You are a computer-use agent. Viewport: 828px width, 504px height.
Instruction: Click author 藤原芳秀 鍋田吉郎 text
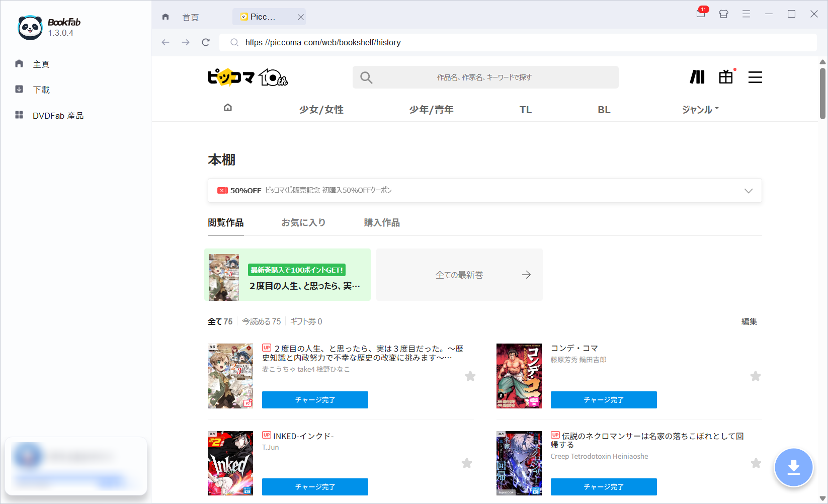pyautogui.click(x=578, y=360)
